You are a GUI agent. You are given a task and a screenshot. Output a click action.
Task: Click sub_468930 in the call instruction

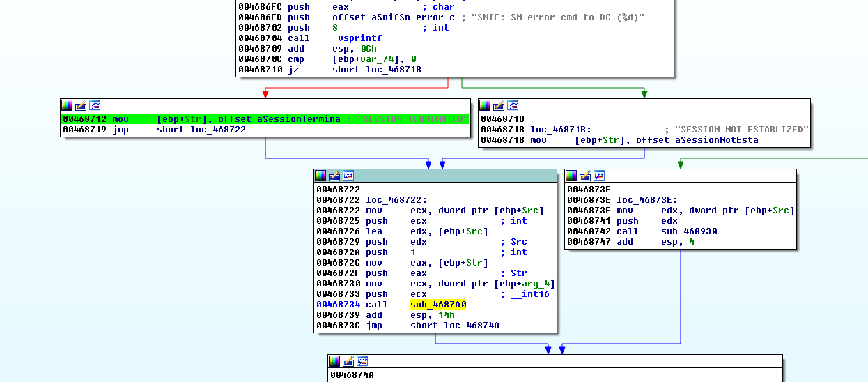(x=689, y=231)
